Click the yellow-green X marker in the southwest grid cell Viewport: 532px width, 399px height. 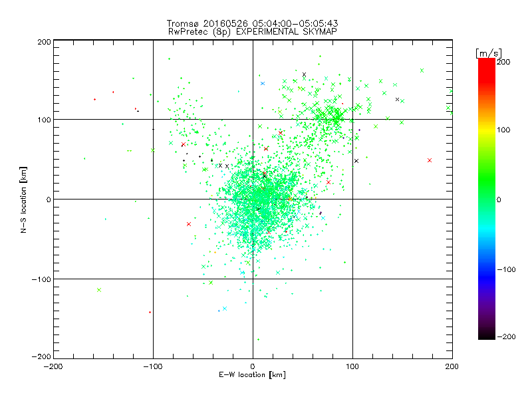point(99,290)
